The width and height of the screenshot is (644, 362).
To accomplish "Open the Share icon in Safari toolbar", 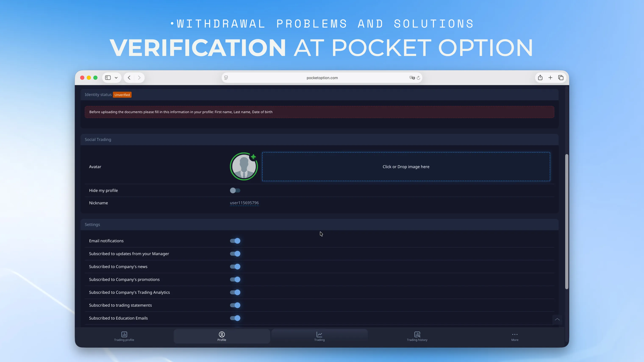I will [540, 78].
